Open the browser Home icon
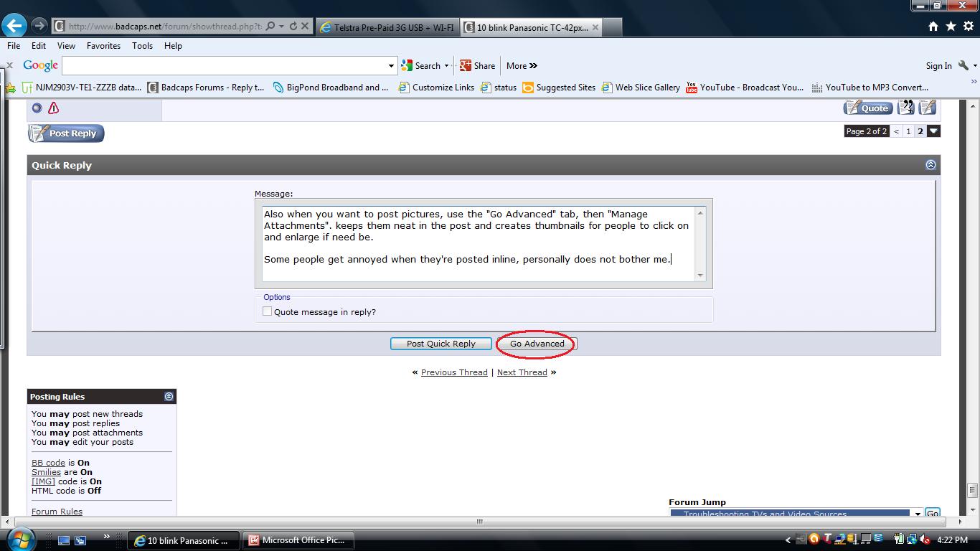Image resolution: width=980 pixels, height=551 pixels. point(933,27)
